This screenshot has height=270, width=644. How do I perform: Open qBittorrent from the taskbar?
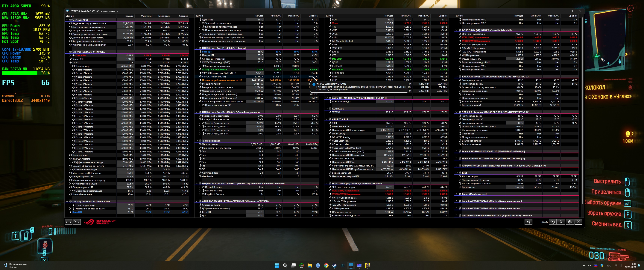(318, 265)
